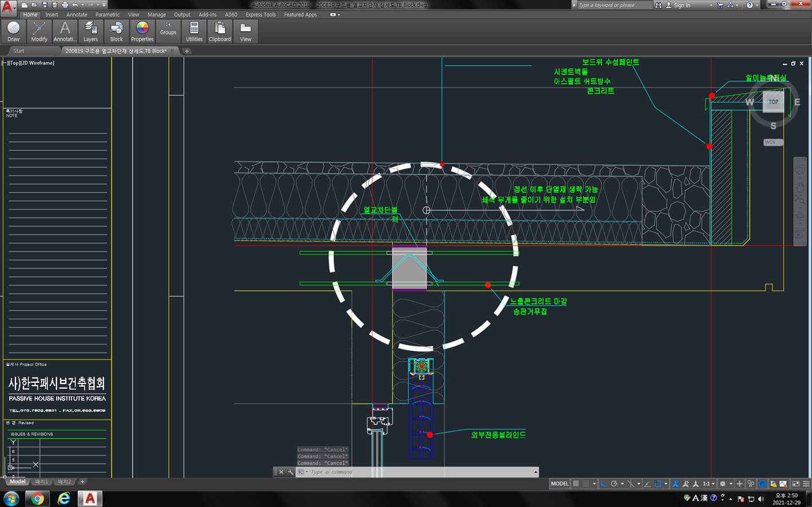Open the WCS coordinate system dropdown
Screen dimensions: 812x507
772,142
